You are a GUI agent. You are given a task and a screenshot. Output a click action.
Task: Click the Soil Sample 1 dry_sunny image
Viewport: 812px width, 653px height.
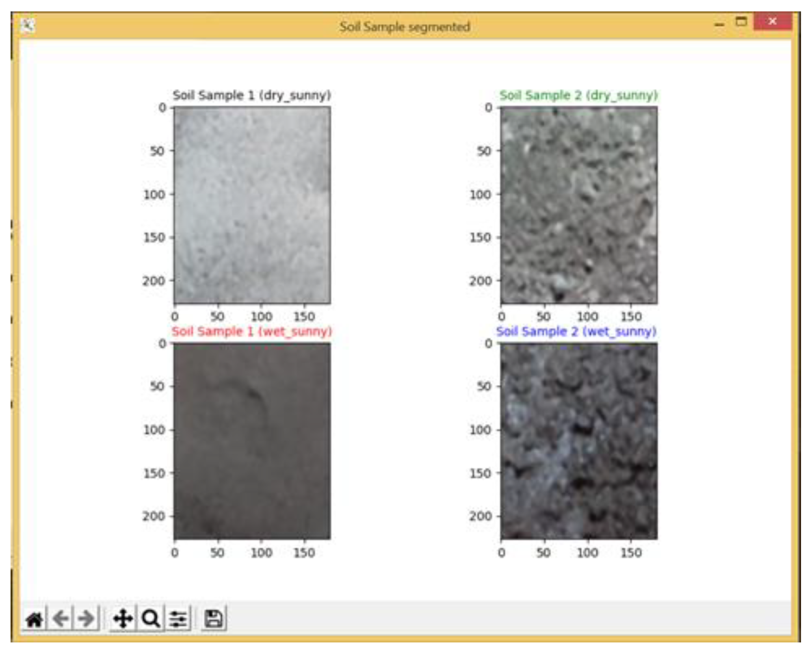[x=252, y=205]
